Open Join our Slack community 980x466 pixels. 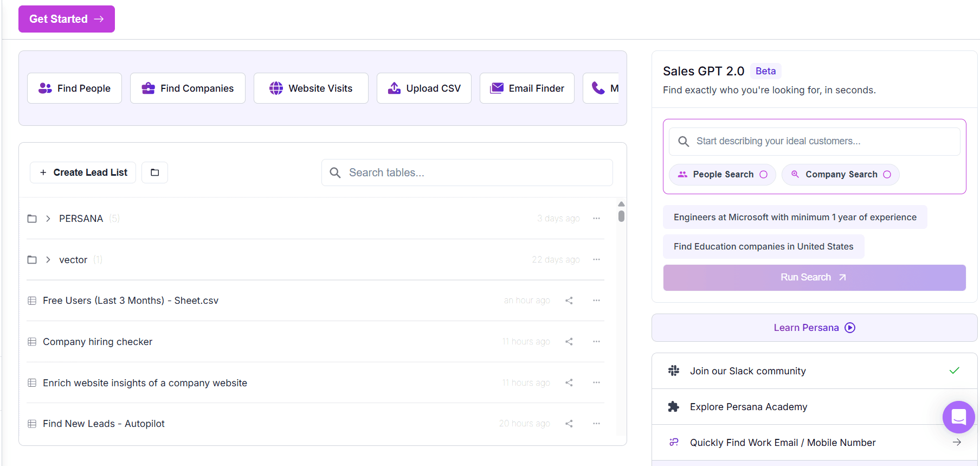coord(814,371)
